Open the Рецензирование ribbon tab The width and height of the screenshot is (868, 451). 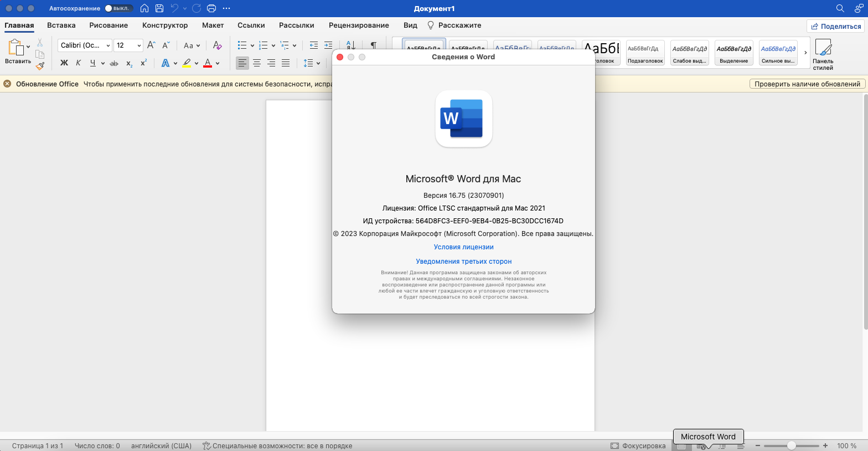[359, 25]
